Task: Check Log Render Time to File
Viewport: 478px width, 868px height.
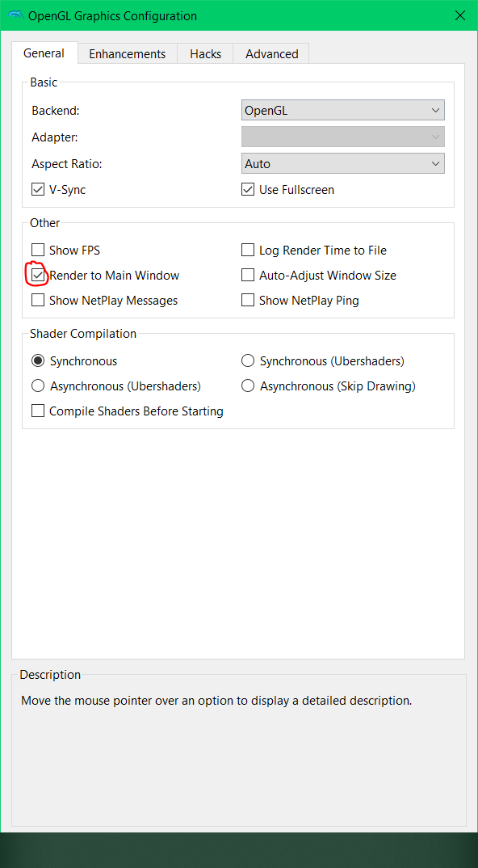Action: 248,251
